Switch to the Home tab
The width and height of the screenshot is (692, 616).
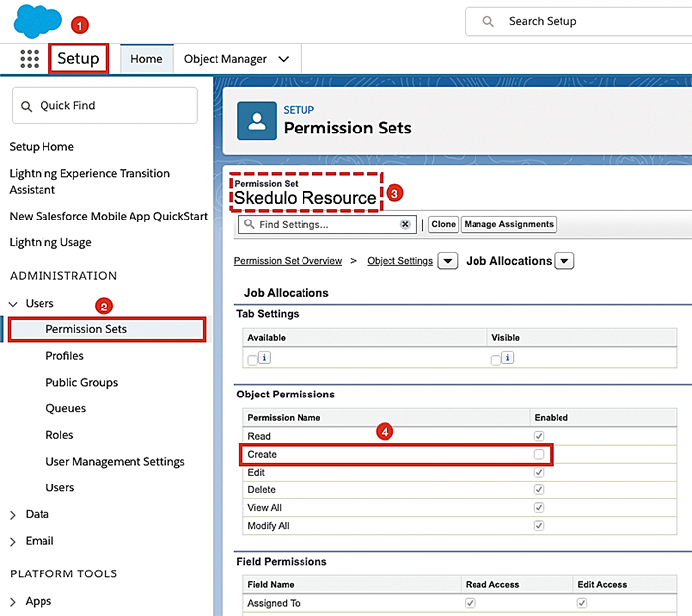click(x=146, y=59)
